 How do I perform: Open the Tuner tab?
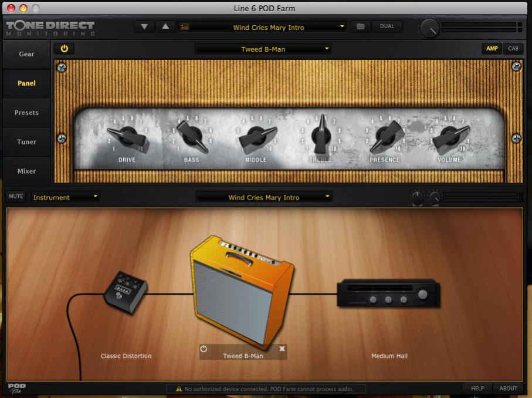(26, 141)
